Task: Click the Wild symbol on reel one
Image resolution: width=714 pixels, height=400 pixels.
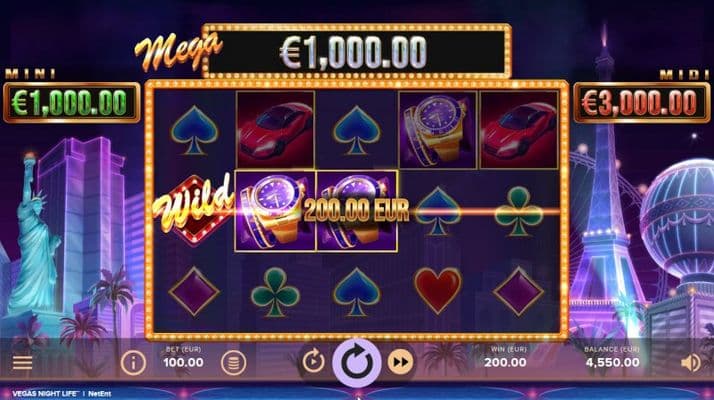Action: (194, 210)
